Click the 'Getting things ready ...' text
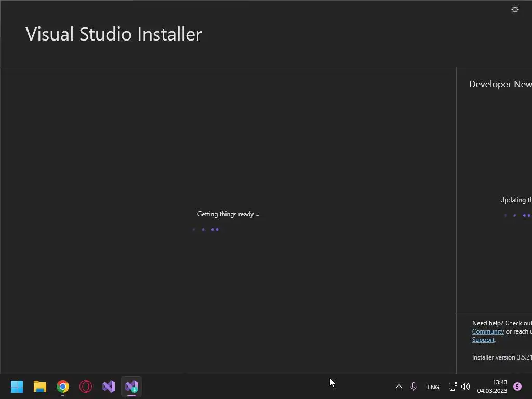Image resolution: width=532 pixels, height=399 pixels. pos(228,214)
